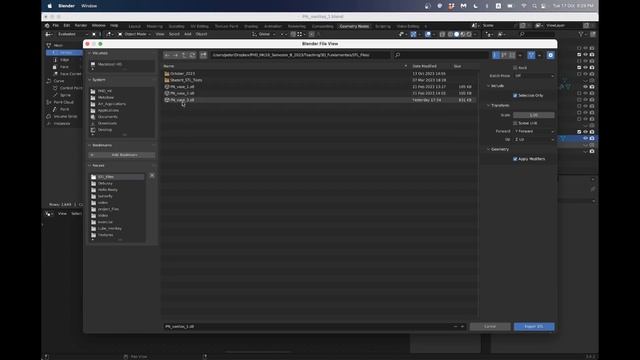Open filter settings dropdown beside funnel icon

(539, 55)
